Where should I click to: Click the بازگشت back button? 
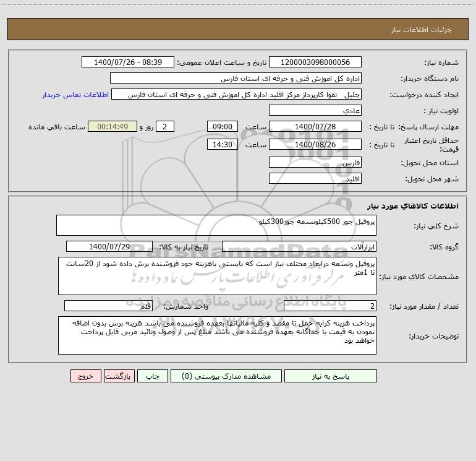[x=119, y=376]
